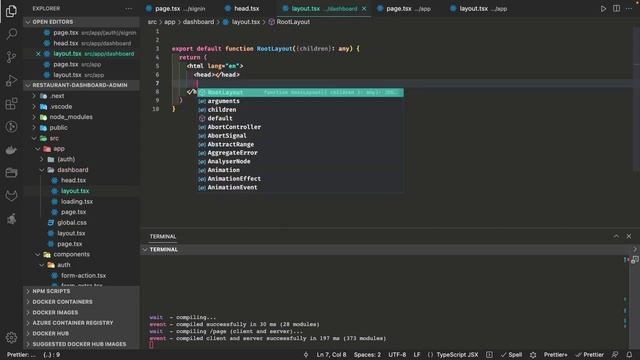Open Explorer panel More Actions ellipsis

129,9
